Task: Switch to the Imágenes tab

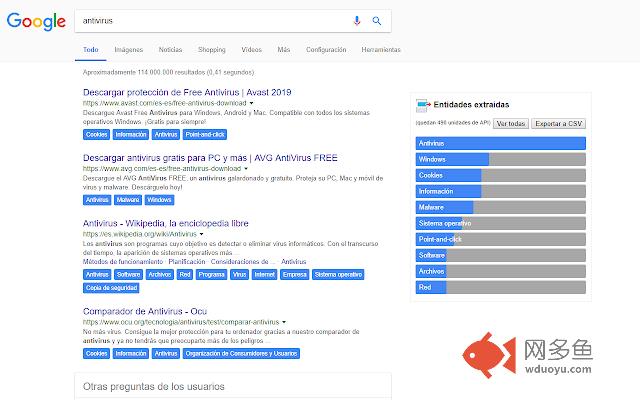Action: pos(128,49)
